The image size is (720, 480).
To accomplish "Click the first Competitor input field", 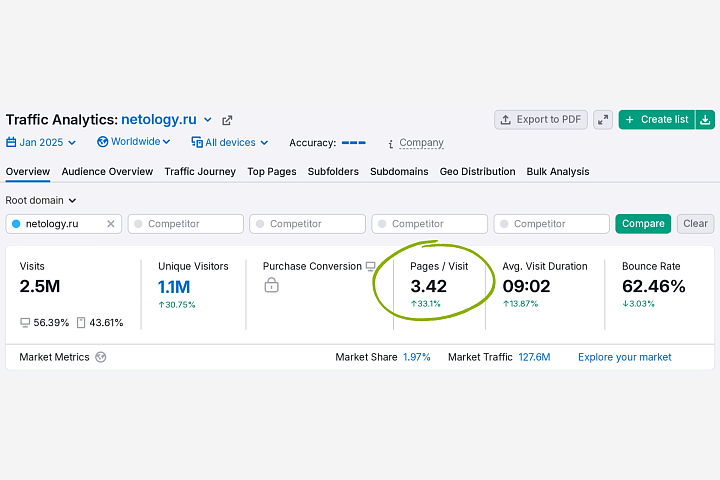I will [x=186, y=224].
